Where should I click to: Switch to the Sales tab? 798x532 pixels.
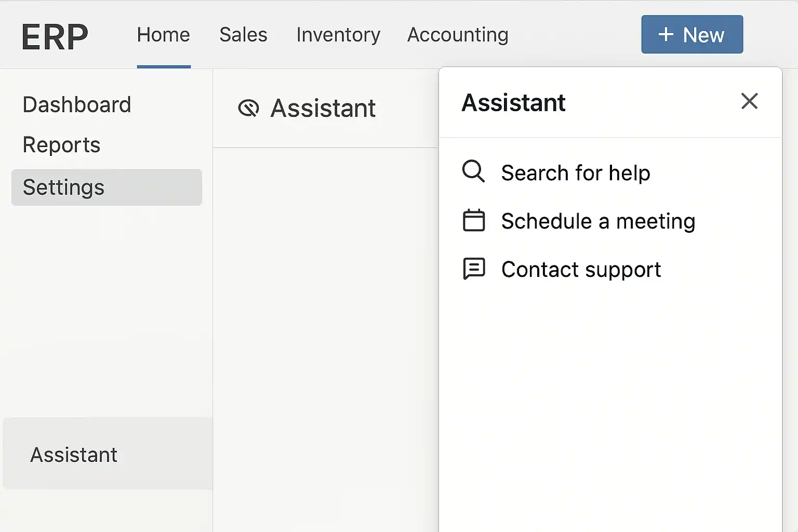pyautogui.click(x=243, y=35)
